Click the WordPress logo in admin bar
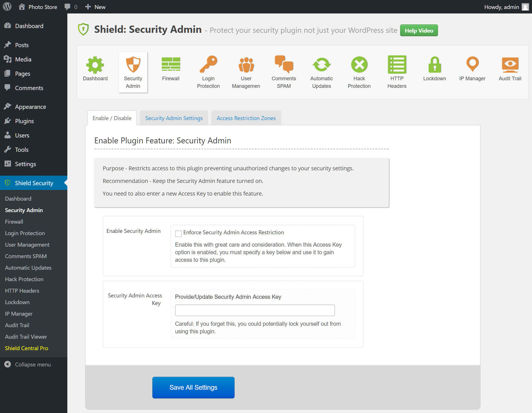The height and width of the screenshot is (413, 532). [x=7, y=7]
